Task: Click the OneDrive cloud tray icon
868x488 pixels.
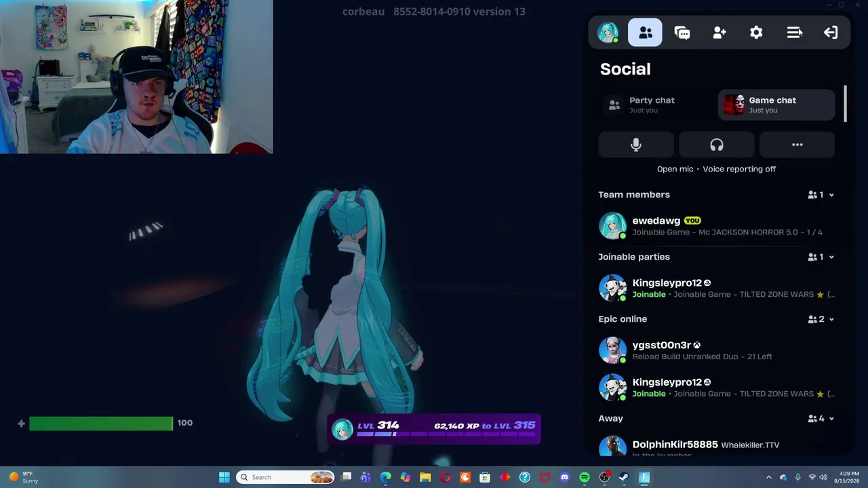Action: [x=783, y=477]
